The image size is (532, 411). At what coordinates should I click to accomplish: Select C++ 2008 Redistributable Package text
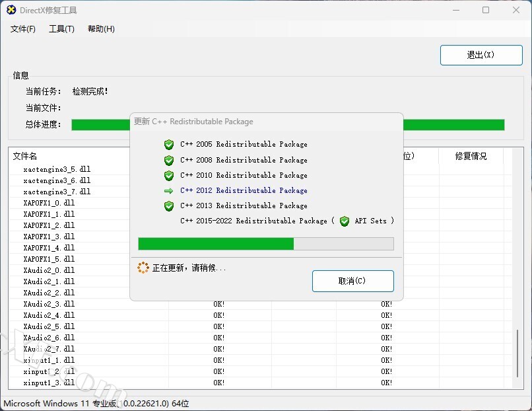pos(244,160)
